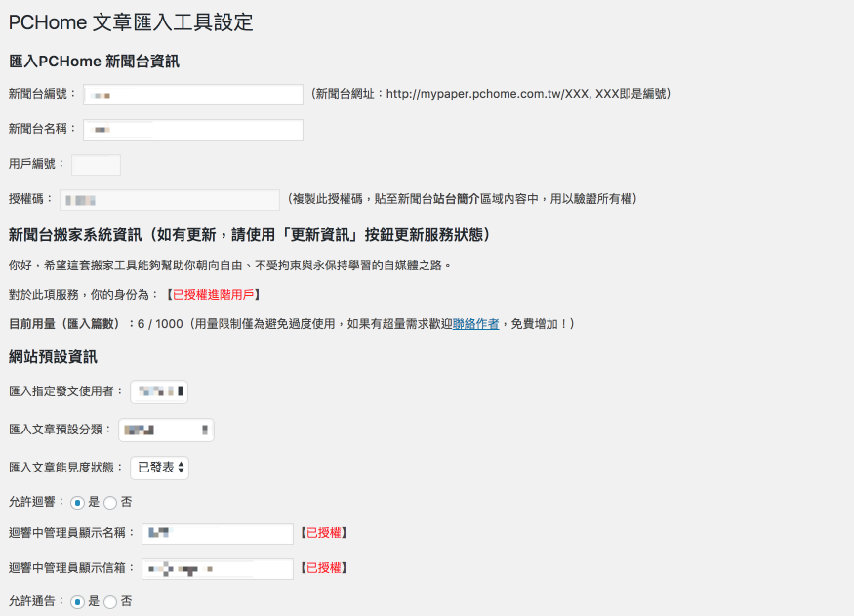This screenshot has height=616, width=854.
Task: Select 否 for 允許迴響
Action: coord(110,502)
